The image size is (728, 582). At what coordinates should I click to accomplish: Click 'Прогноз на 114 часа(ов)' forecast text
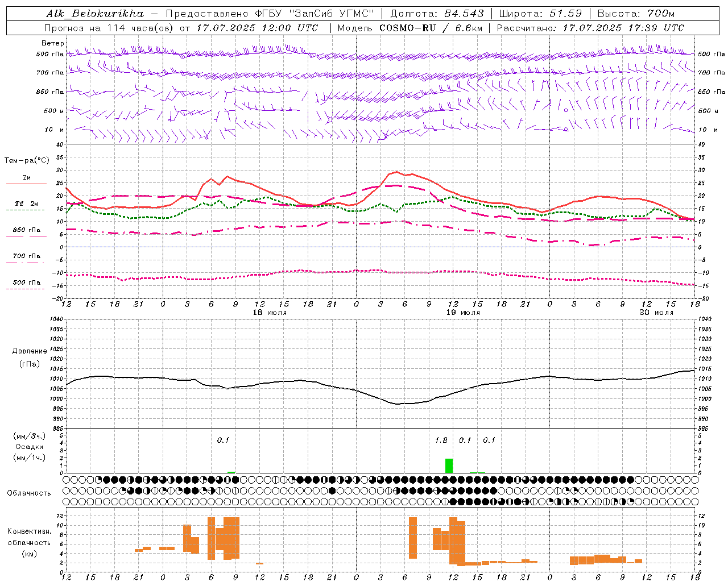coord(109,28)
